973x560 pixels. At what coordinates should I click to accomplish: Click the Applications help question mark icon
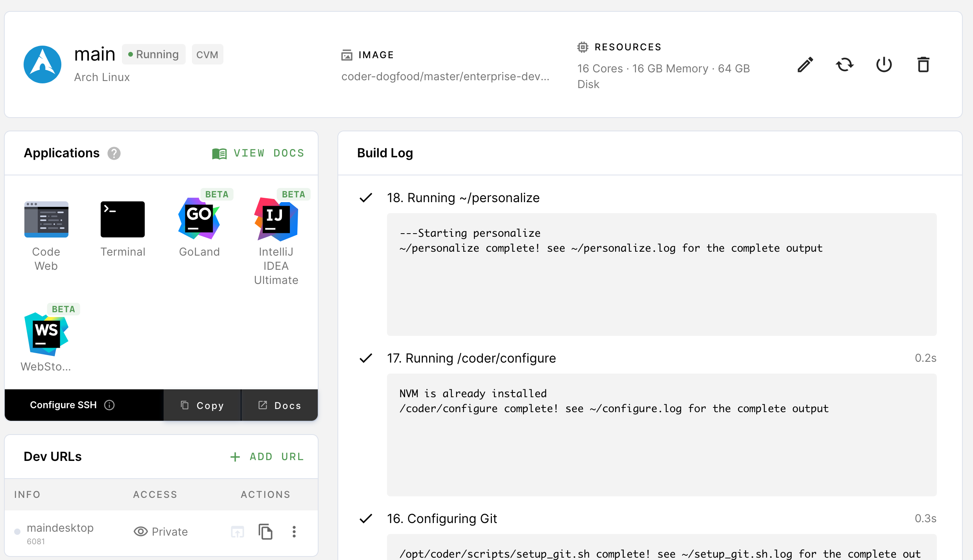(114, 153)
